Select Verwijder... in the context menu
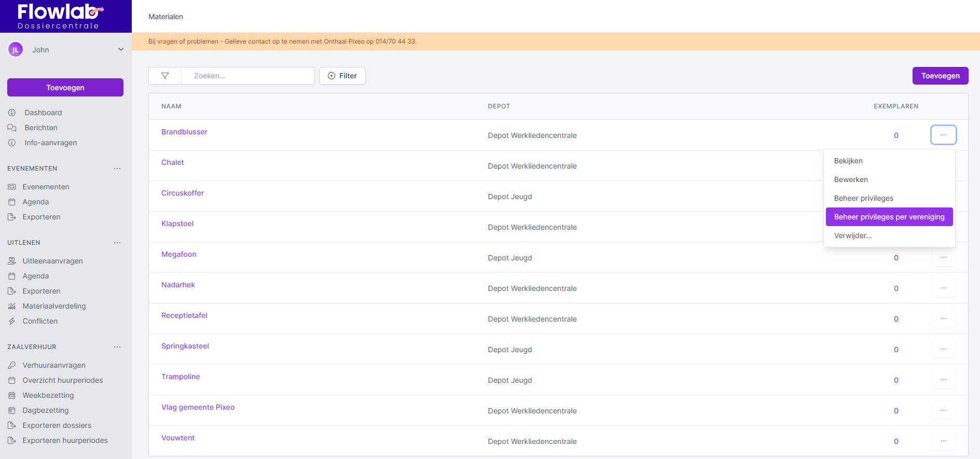This screenshot has width=980, height=459. point(853,235)
